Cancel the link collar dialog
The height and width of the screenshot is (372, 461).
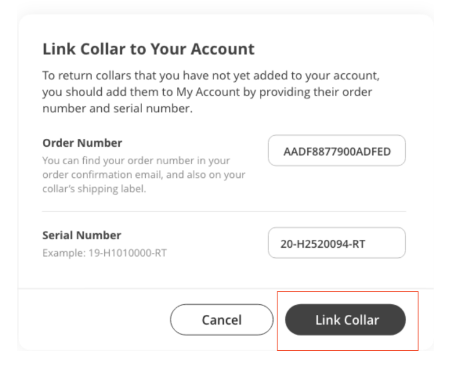tap(222, 320)
